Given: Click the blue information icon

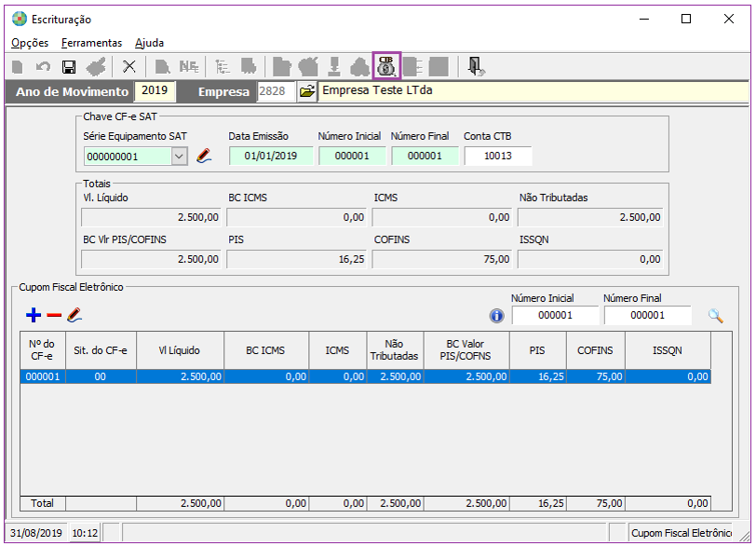Looking at the screenshot, I should tap(496, 316).
